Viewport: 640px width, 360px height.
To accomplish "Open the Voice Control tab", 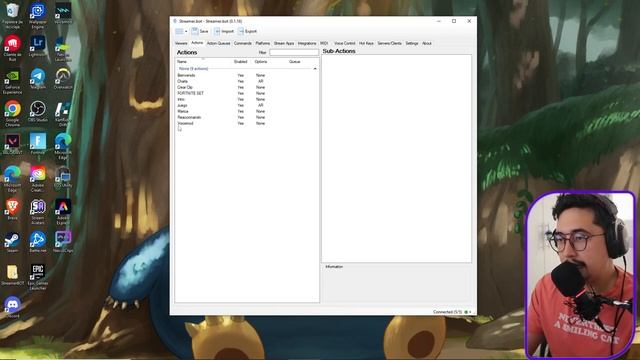I will click(x=344, y=43).
